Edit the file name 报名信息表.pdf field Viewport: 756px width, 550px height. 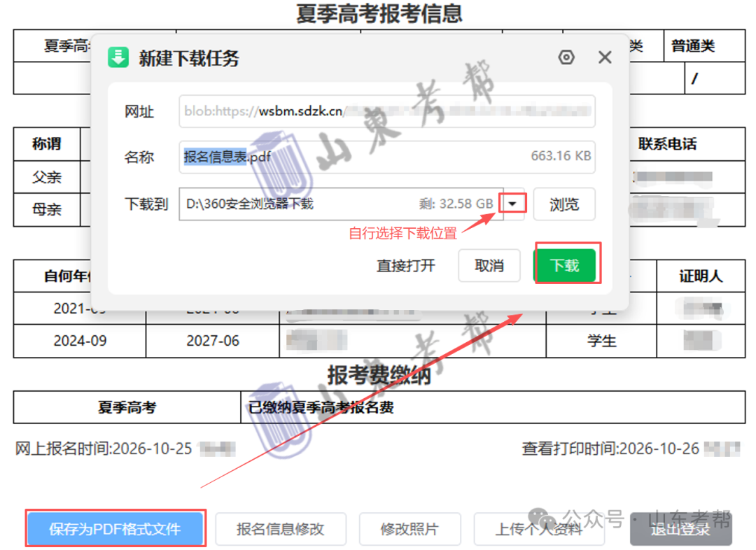386,157
